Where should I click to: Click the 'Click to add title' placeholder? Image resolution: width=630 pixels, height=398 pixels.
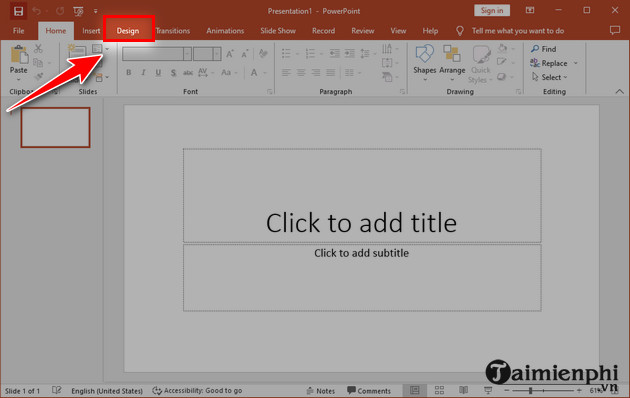click(x=362, y=196)
